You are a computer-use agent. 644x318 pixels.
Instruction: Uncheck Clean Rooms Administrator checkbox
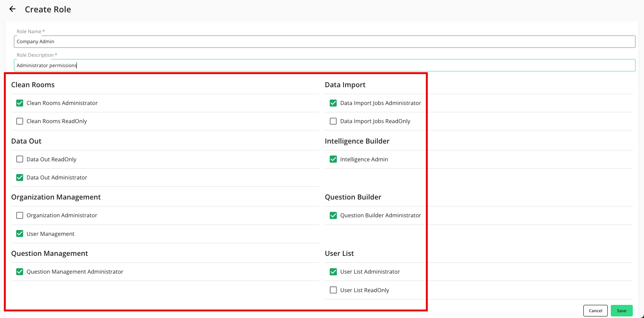coord(20,103)
